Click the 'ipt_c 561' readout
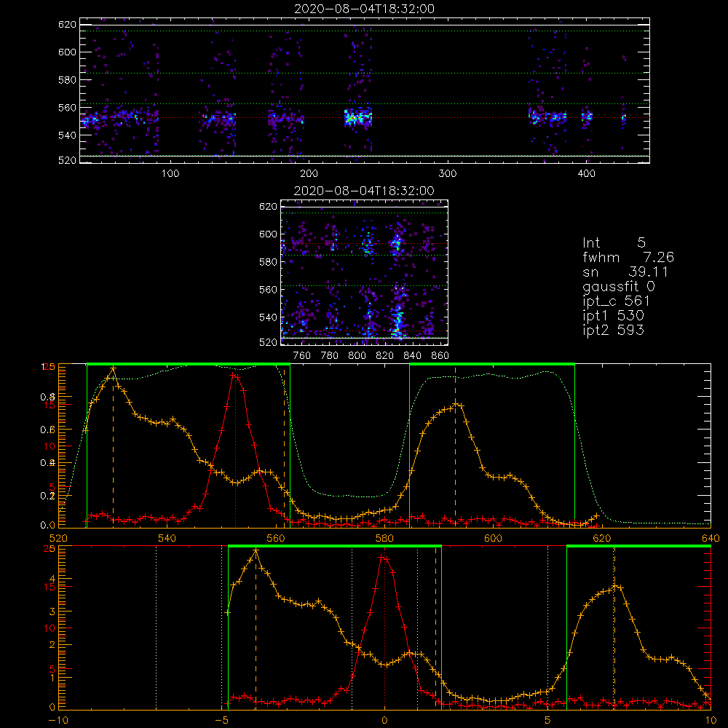728x728 pixels. click(616, 301)
